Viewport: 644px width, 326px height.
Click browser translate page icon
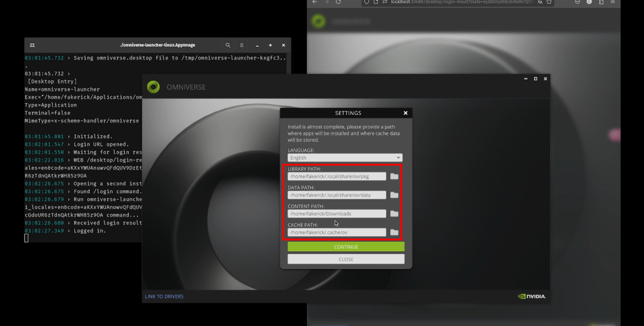pyautogui.click(x=540, y=2)
